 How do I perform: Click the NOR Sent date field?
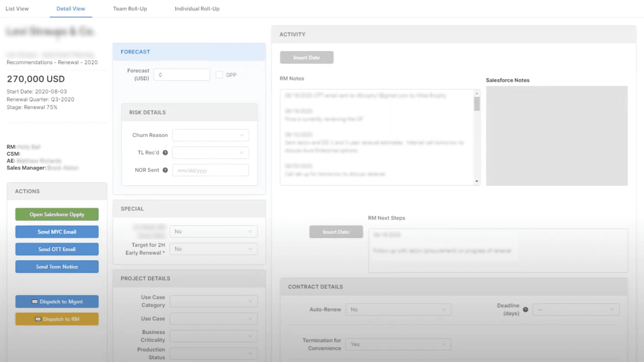pos(210,170)
